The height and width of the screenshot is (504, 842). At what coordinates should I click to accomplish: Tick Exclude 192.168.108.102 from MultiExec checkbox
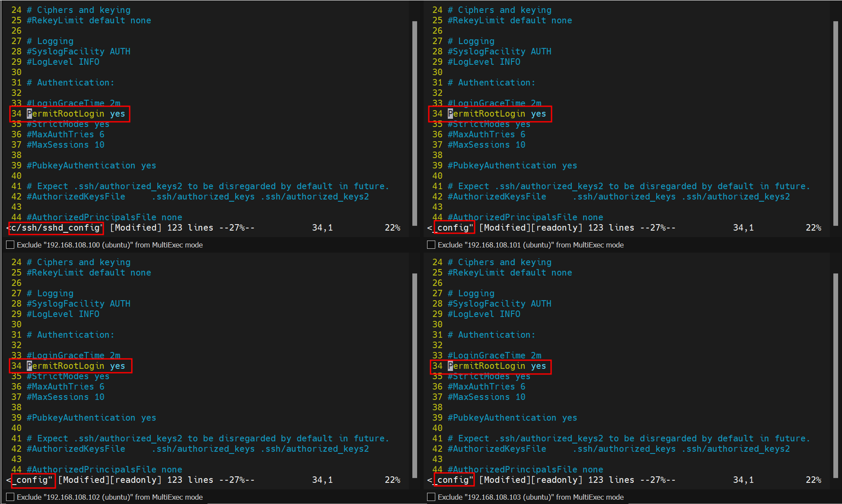tap(10, 497)
